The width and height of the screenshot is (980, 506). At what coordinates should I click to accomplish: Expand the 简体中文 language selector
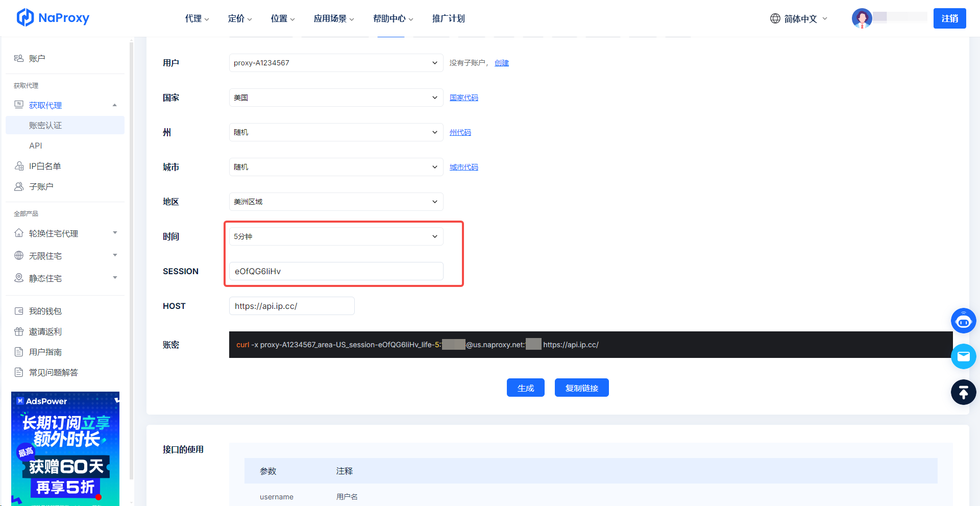click(x=799, y=19)
